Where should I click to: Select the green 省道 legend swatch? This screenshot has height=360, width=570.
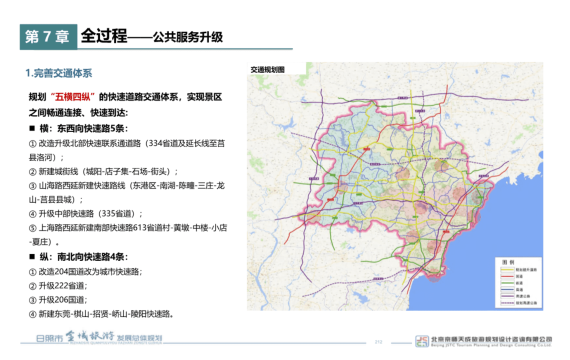pos(507,283)
